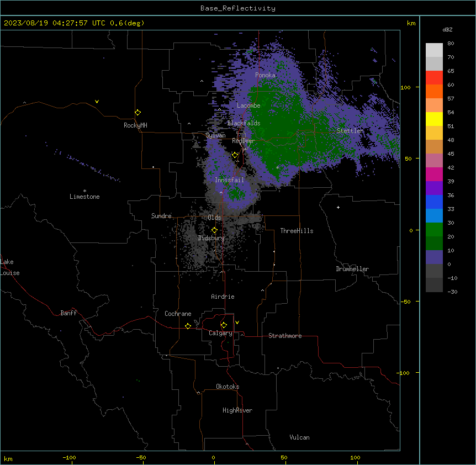Select the purple 39-36 dBZ legend swatch
Screen dimensions: 476x465
pyautogui.click(x=434, y=188)
